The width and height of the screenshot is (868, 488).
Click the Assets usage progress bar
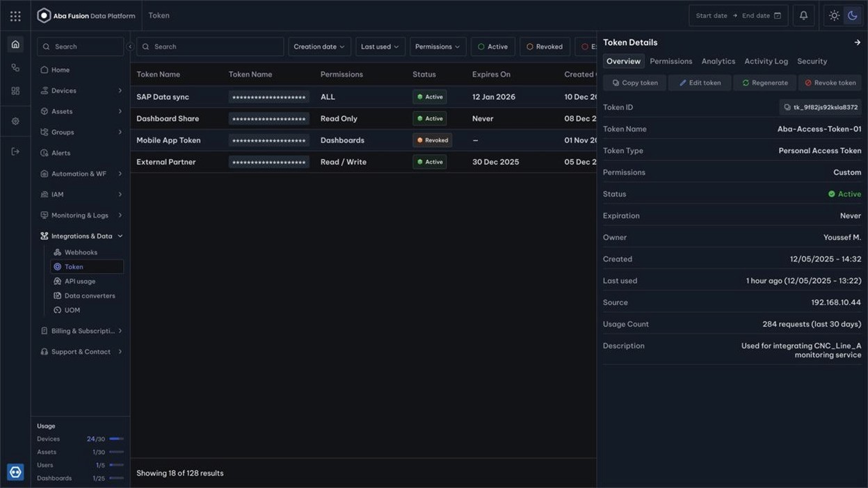pyautogui.click(x=116, y=453)
